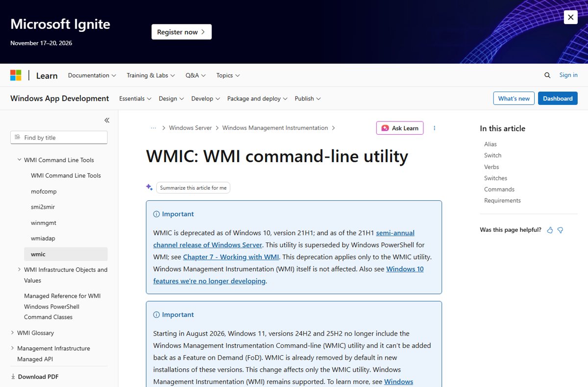Collapse the table of contents sidebar
Screen dimensions: 588x387
point(107,120)
